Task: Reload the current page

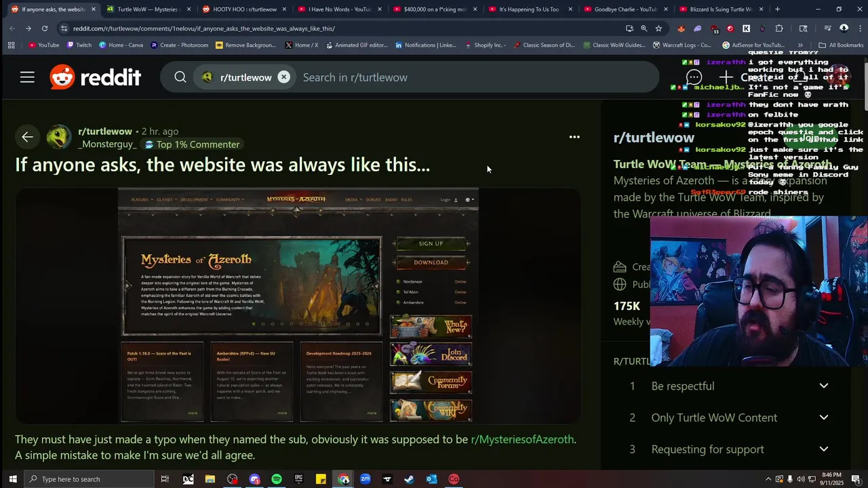Action: coord(45,28)
